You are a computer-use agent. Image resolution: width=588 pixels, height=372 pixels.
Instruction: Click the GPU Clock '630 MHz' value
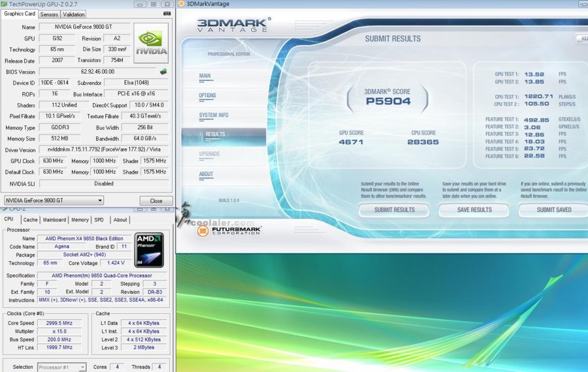(x=53, y=161)
